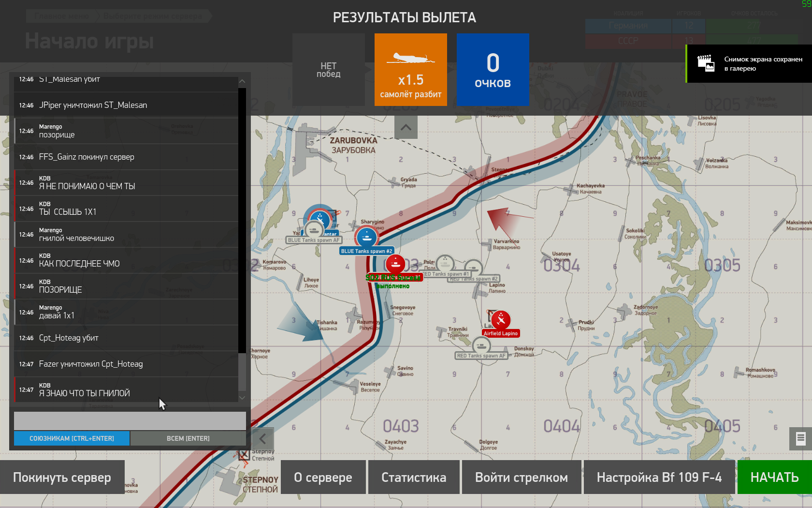Open Настройка Bf 109 F-4 settings
The image size is (812, 508).
[659, 477]
